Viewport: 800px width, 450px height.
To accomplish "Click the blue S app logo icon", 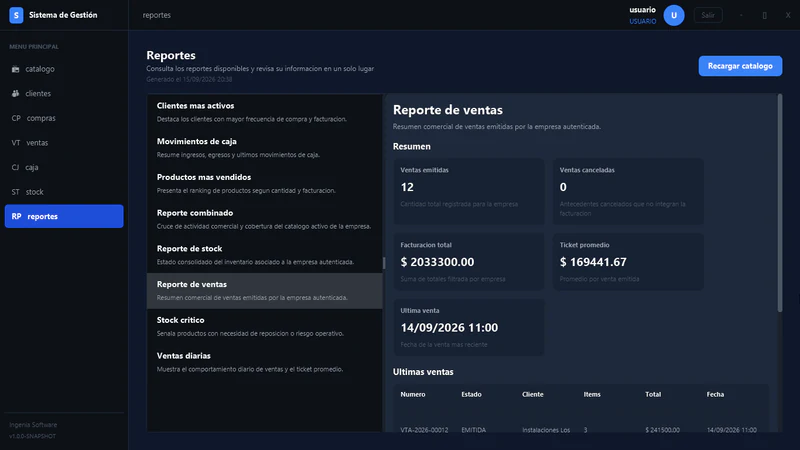I will (x=16, y=15).
